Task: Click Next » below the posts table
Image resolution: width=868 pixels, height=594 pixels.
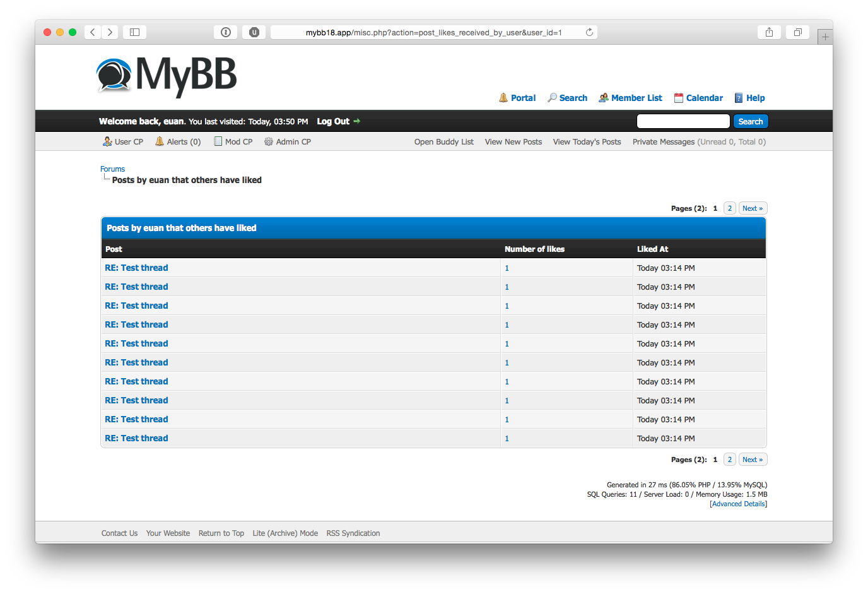Action: [x=753, y=460]
